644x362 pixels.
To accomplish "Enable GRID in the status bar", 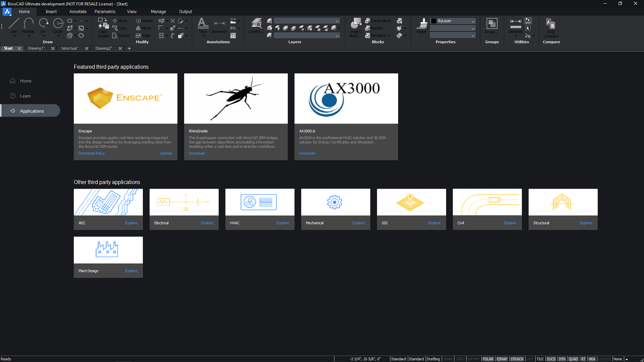I will (460, 359).
